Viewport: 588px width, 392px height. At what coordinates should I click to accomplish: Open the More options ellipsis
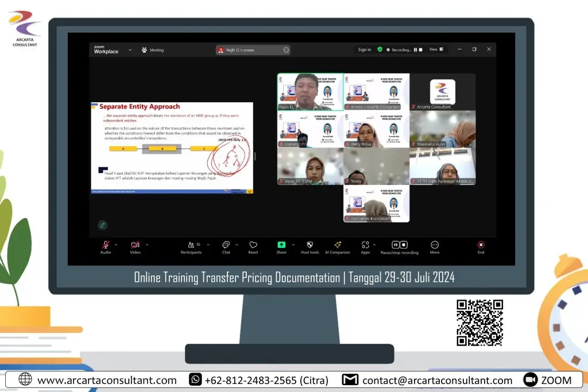click(x=435, y=245)
